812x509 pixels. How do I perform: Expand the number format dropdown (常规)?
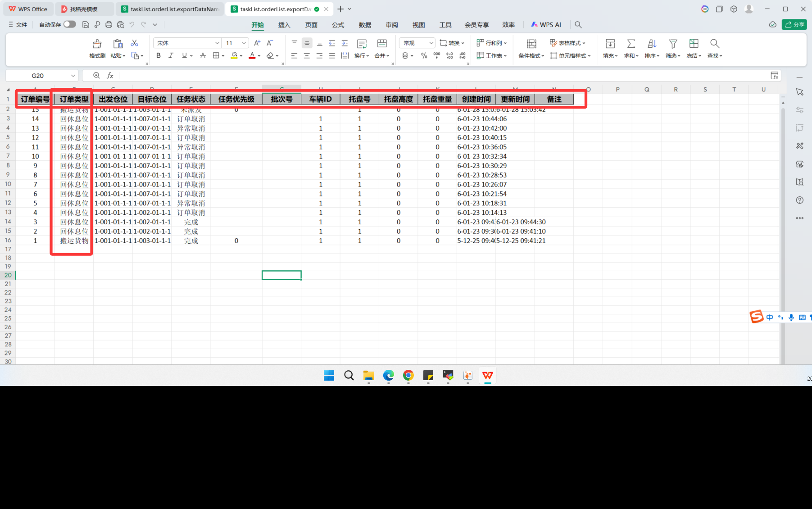pyautogui.click(x=431, y=43)
